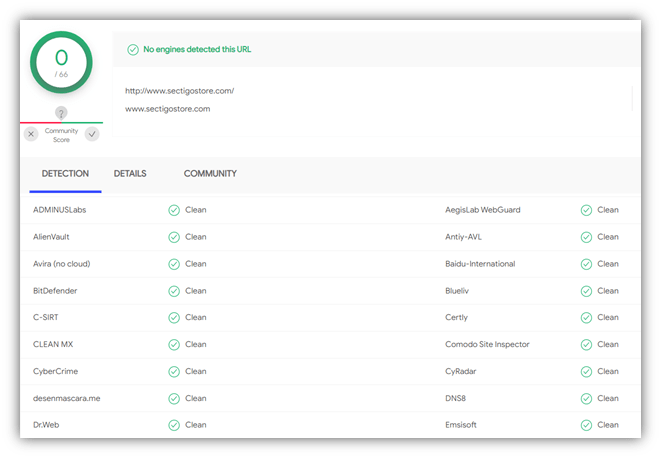Click the community score question mark icon

61,113
